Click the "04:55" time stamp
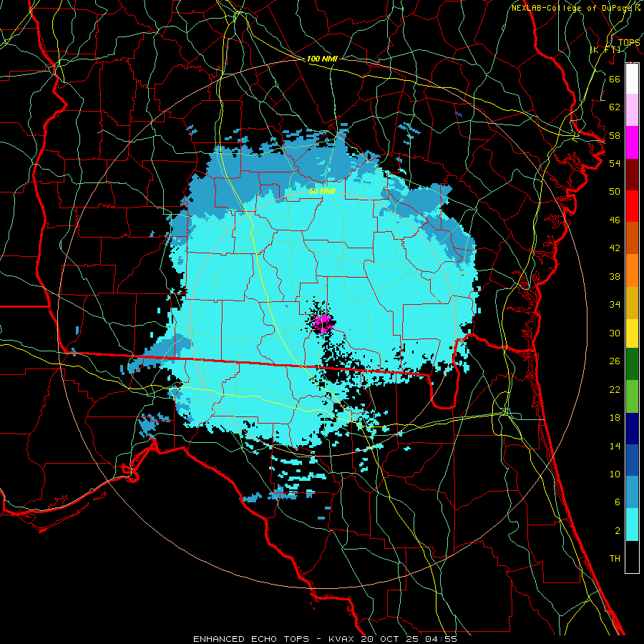The width and height of the screenshot is (644, 644). click(441, 639)
